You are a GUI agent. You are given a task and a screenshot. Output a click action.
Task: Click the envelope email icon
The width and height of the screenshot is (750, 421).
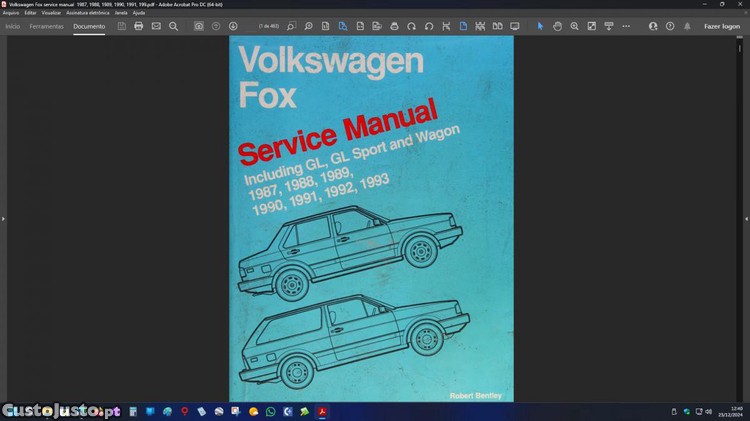[156, 26]
